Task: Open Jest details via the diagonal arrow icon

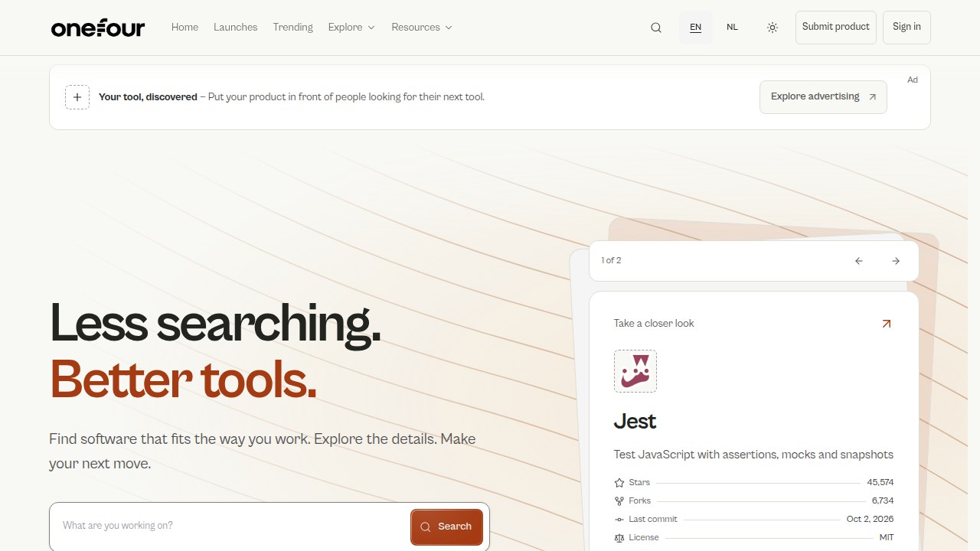Action: click(x=887, y=324)
